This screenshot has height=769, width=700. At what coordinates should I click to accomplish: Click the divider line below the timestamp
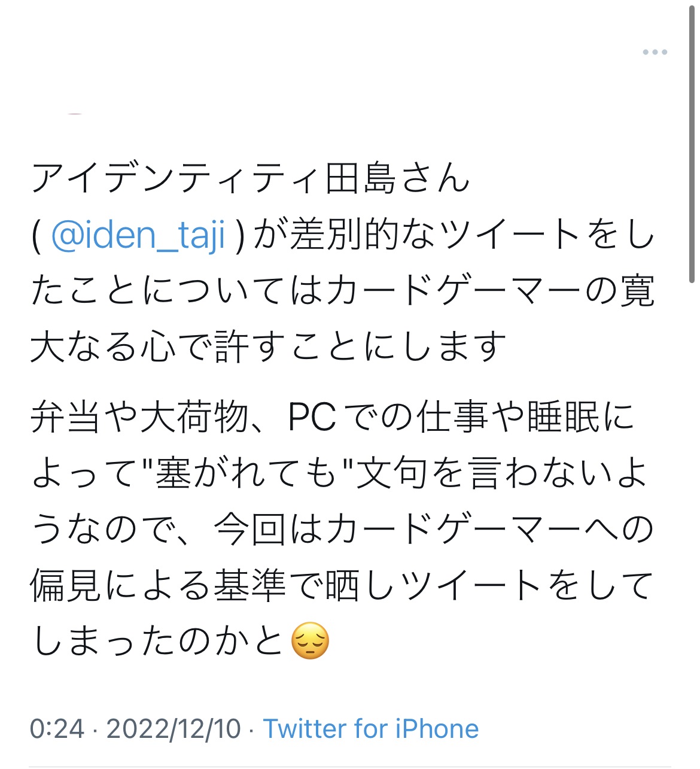(350, 767)
